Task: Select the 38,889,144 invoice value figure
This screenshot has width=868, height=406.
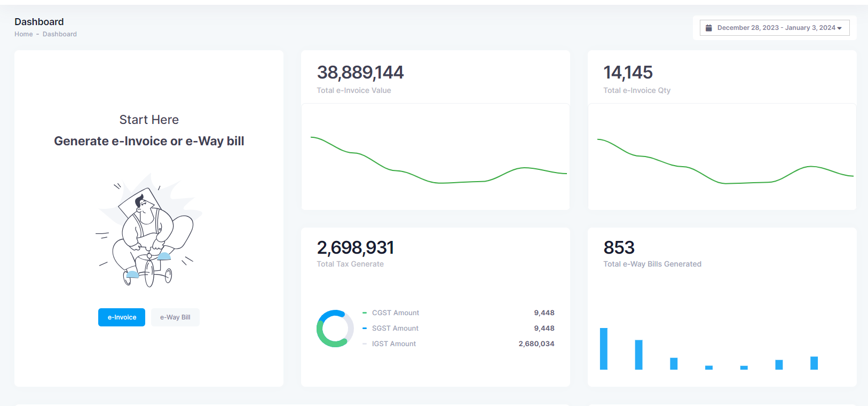Action: coord(360,73)
